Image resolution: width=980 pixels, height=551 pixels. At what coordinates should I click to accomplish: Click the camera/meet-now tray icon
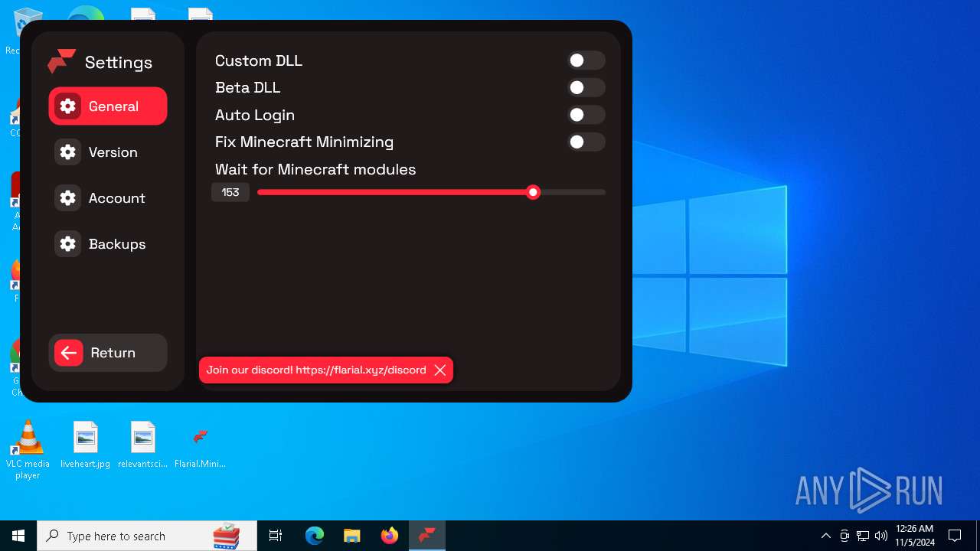click(844, 536)
